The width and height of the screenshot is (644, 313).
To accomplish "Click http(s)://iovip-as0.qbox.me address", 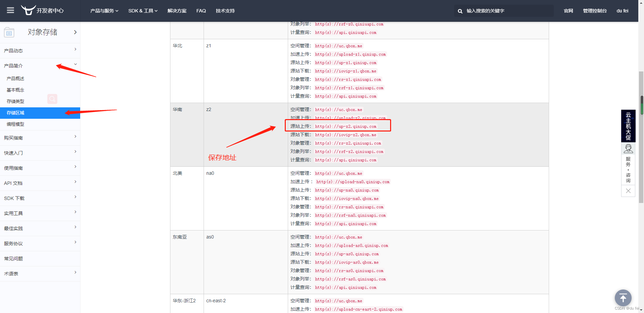I will [x=347, y=262].
